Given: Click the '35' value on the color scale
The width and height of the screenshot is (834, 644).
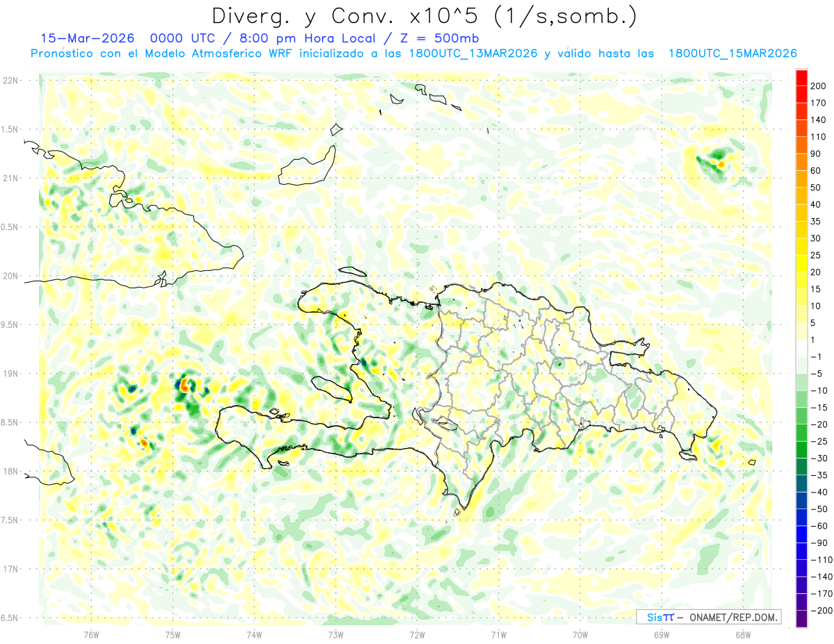Looking at the screenshot, I should 816,222.
